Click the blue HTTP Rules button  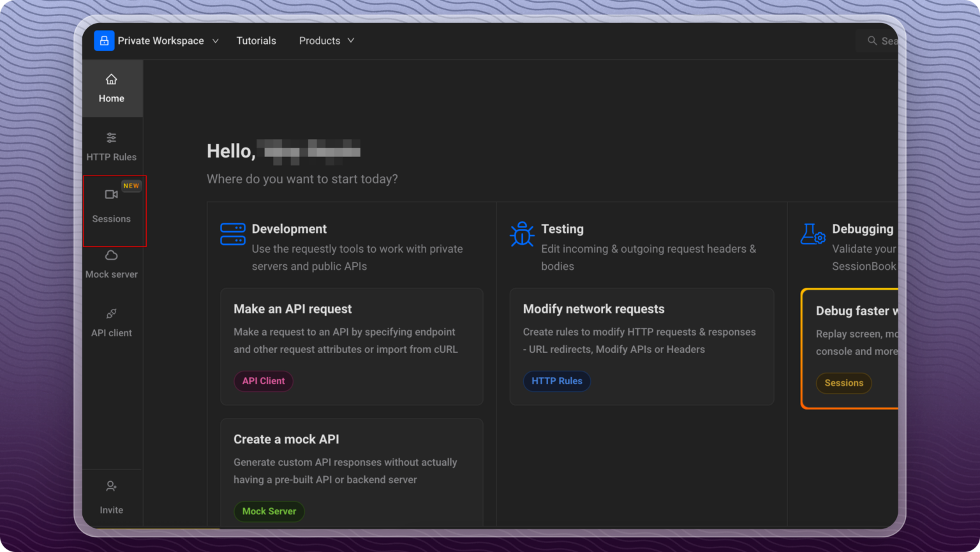tap(556, 381)
